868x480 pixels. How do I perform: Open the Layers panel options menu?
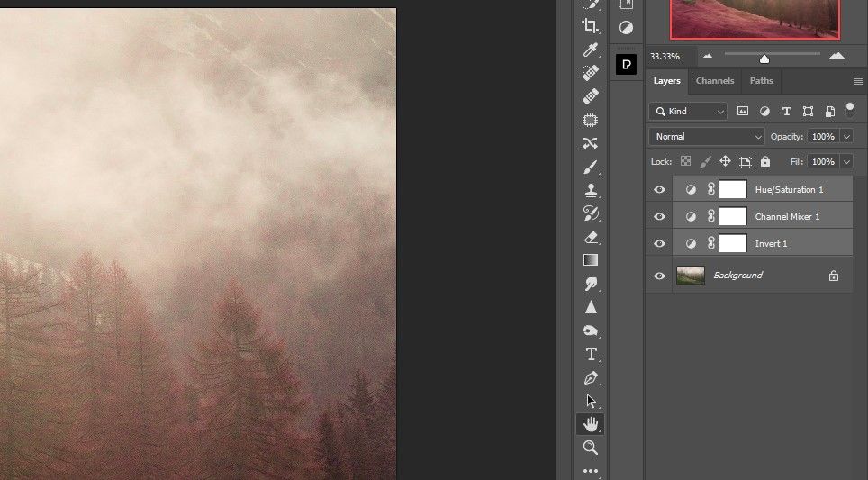[x=857, y=81]
